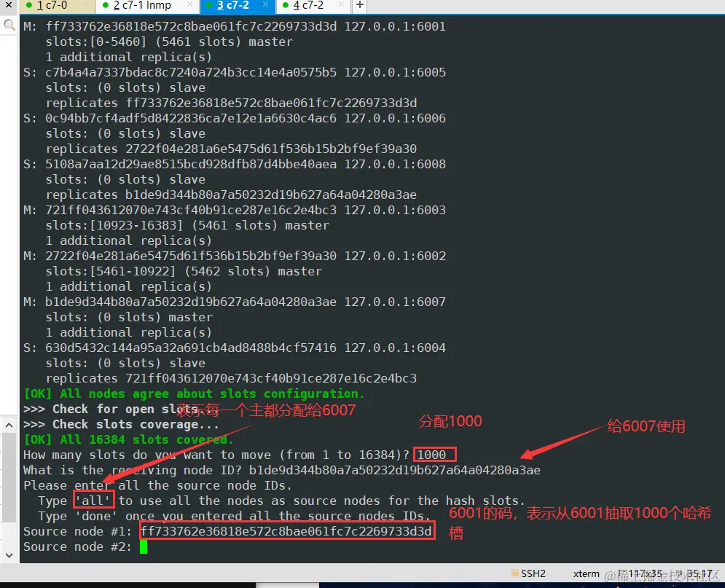Click receiving node ID b1de9d344b80...a3ae

pyautogui.click(x=394, y=470)
